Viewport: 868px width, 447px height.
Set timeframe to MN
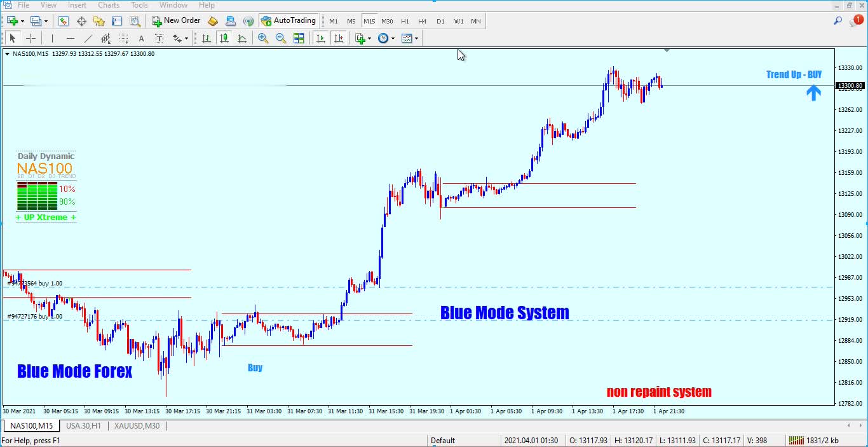(476, 21)
